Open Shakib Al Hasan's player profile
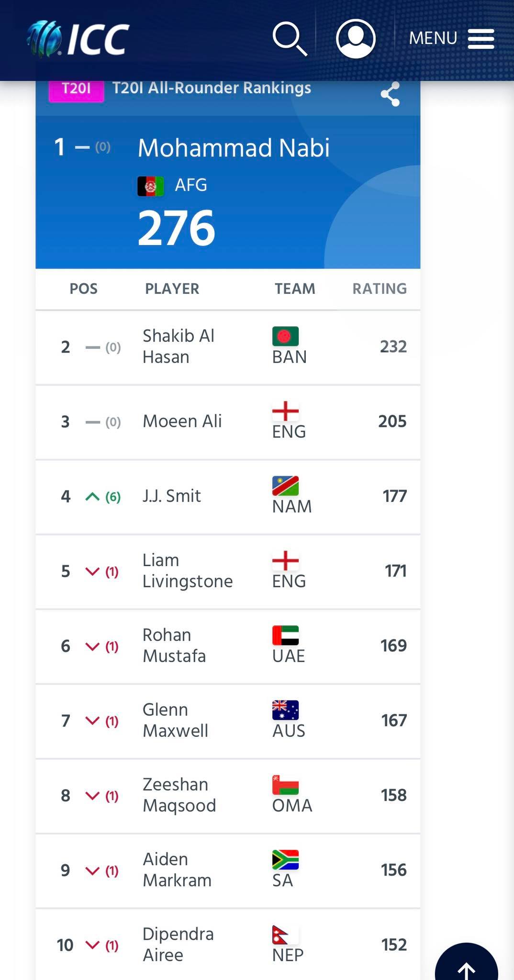The image size is (514, 980). [179, 346]
